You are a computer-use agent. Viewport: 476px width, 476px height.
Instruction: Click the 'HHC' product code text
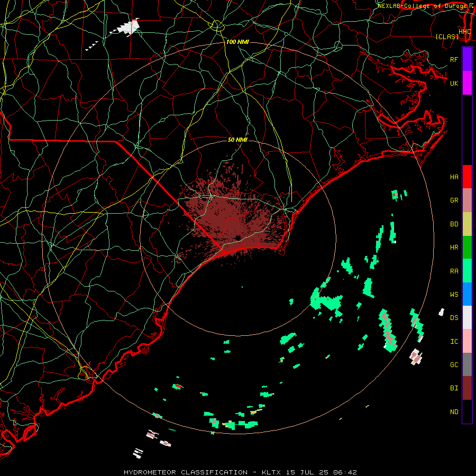tap(464, 32)
